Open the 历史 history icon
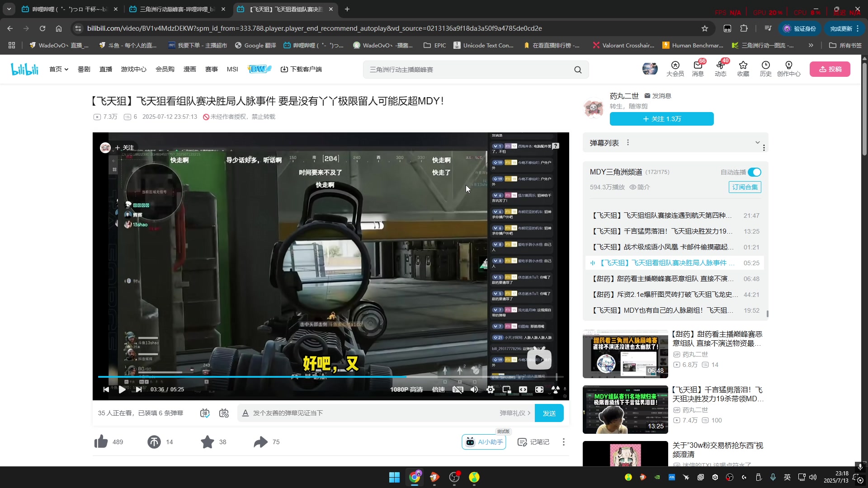The image size is (868, 488). pyautogui.click(x=765, y=69)
